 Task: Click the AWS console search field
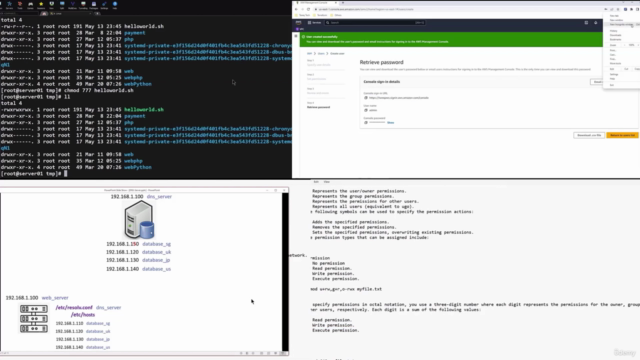click(x=375, y=23)
